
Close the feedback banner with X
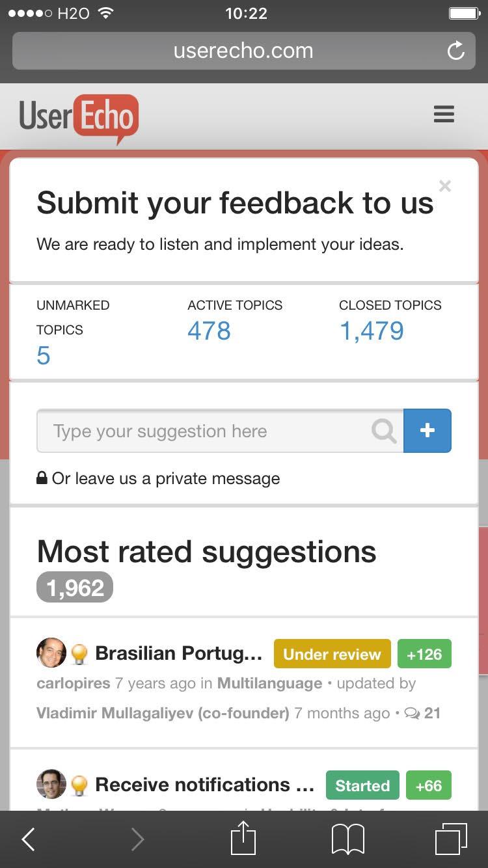click(x=445, y=186)
